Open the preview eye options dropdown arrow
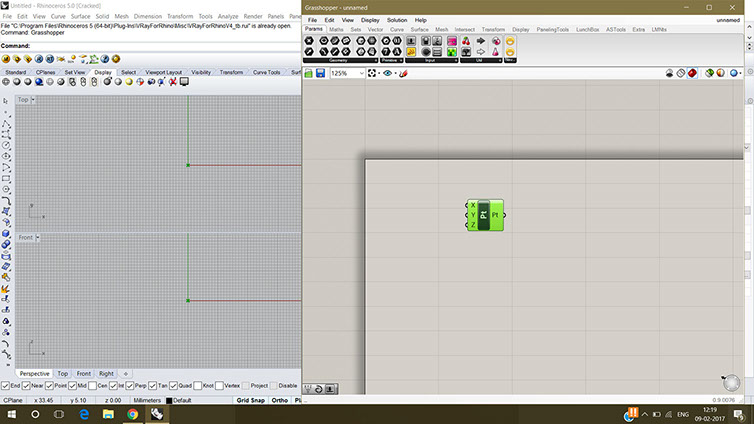Screen dimensions: 754x424 (x=395, y=74)
